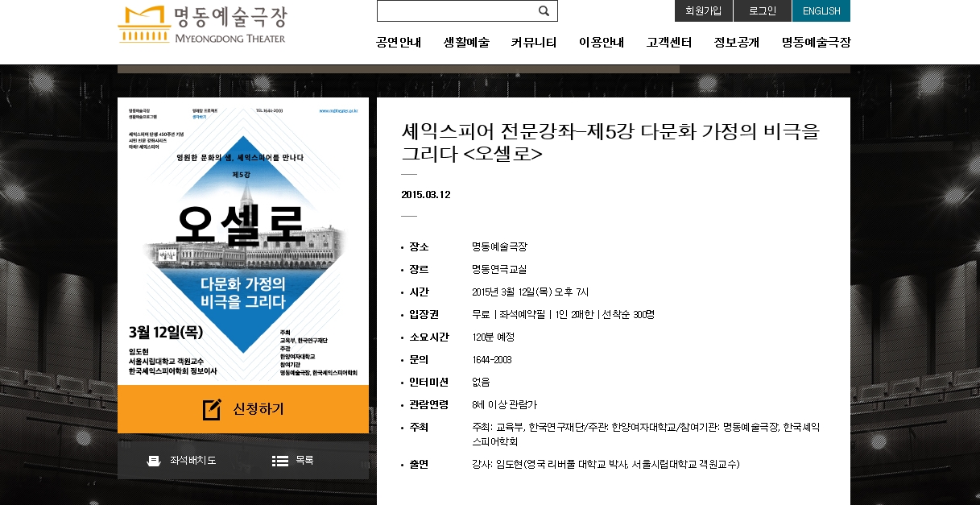The width and height of the screenshot is (980, 505).
Task: View the 좌석배치도 seating chart link
Action: coord(192,461)
